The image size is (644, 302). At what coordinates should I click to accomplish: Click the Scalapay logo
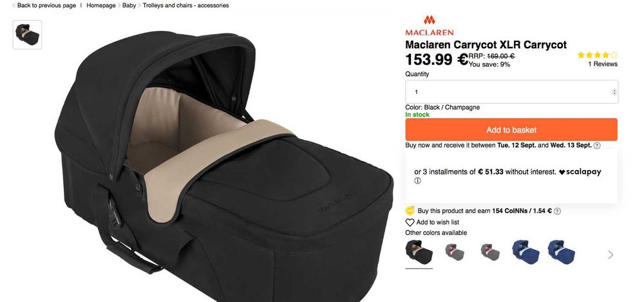tap(580, 172)
